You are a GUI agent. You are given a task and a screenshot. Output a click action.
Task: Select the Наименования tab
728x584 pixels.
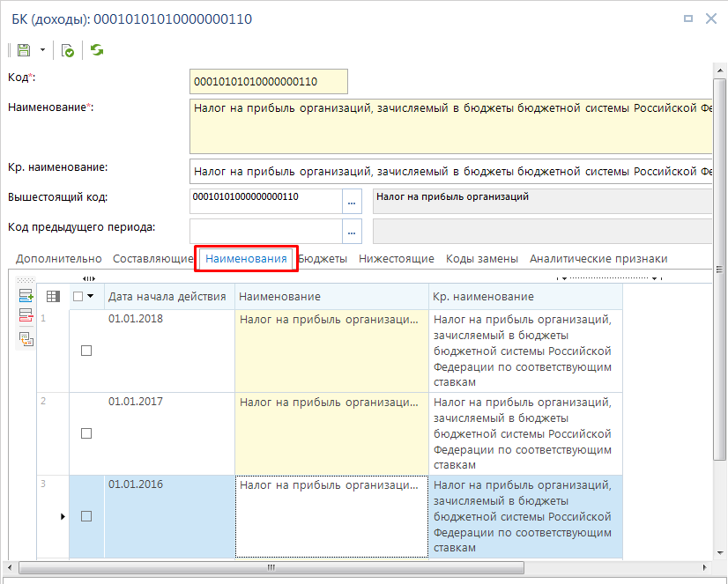(246, 259)
